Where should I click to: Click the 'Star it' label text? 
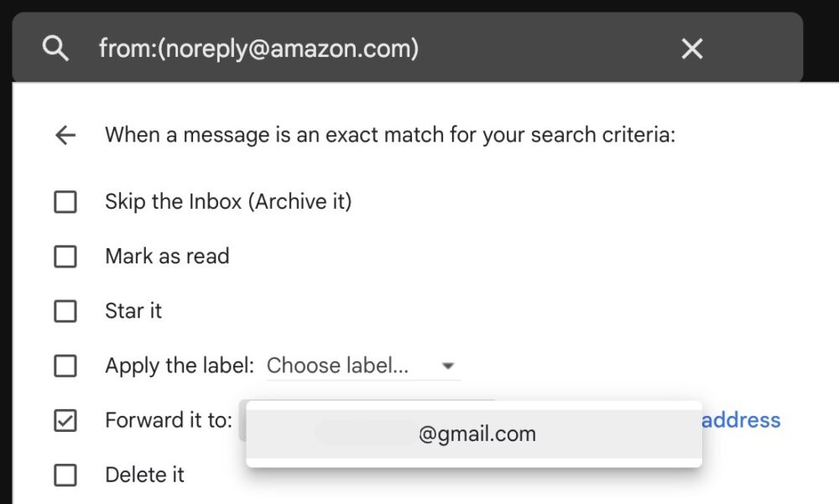click(133, 311)
